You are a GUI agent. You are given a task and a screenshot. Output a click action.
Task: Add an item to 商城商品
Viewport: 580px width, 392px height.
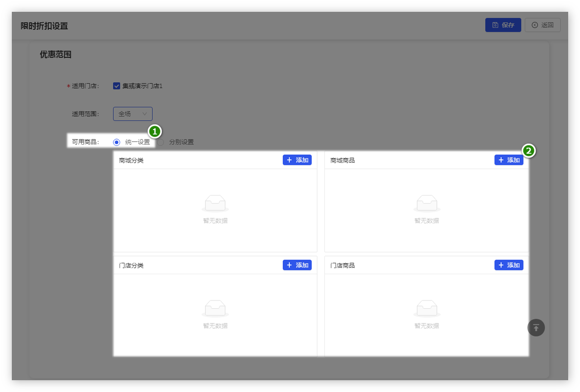pos(509,160)
